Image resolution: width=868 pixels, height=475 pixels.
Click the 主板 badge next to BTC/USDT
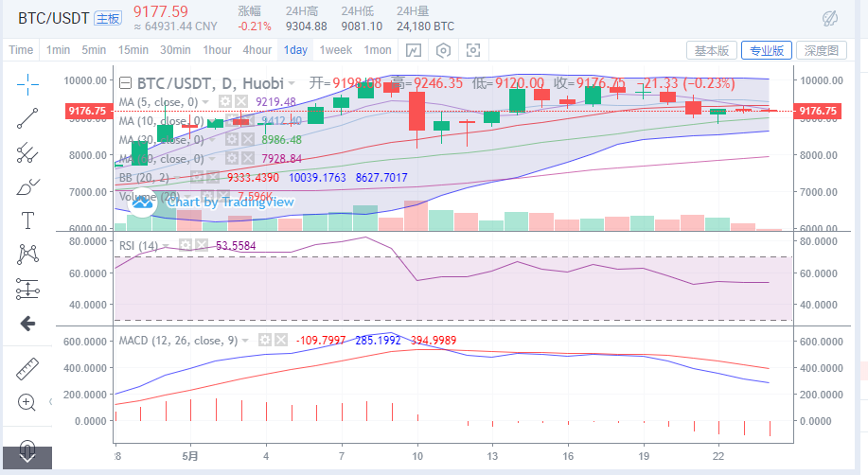coord(108,18)
